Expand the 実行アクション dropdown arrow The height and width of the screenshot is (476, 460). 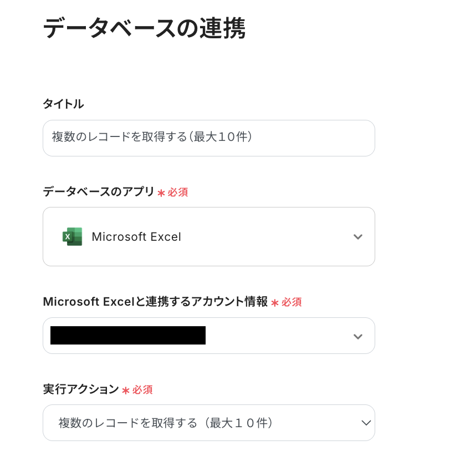coord(366,423)
